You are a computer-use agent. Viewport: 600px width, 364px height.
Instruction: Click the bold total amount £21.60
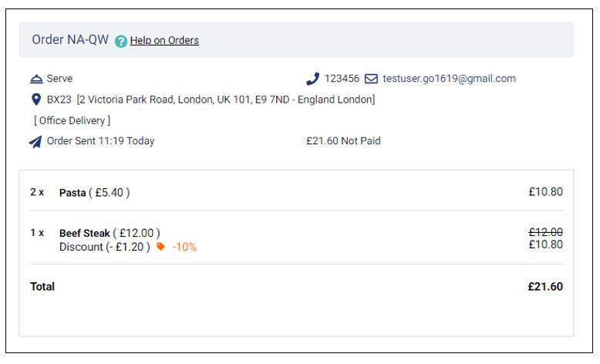(545, 286)
